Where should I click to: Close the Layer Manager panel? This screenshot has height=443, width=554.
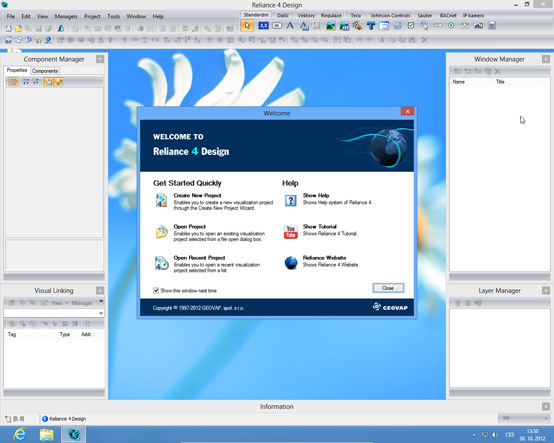click(x=546, y=290)
